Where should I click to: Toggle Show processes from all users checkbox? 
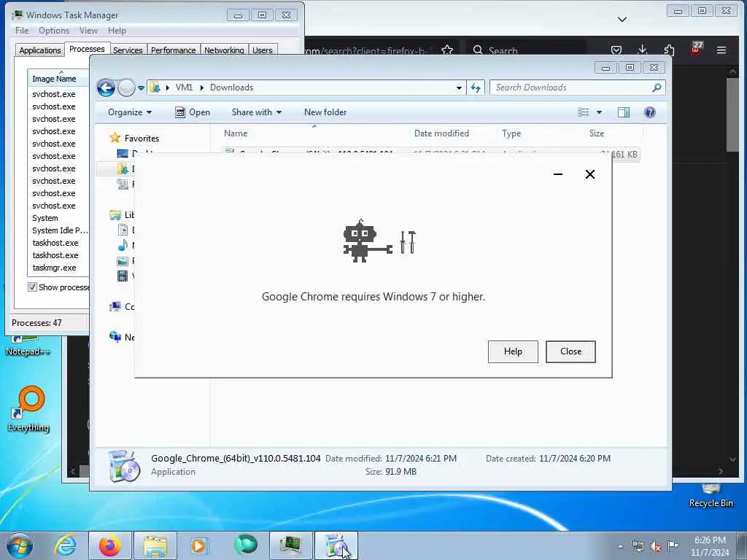32,287
